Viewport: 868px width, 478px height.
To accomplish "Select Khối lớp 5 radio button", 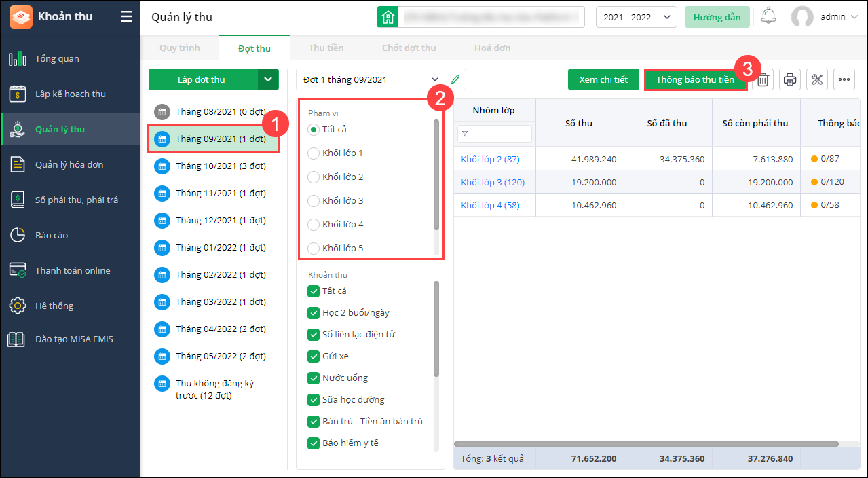I will pos(314,248).
